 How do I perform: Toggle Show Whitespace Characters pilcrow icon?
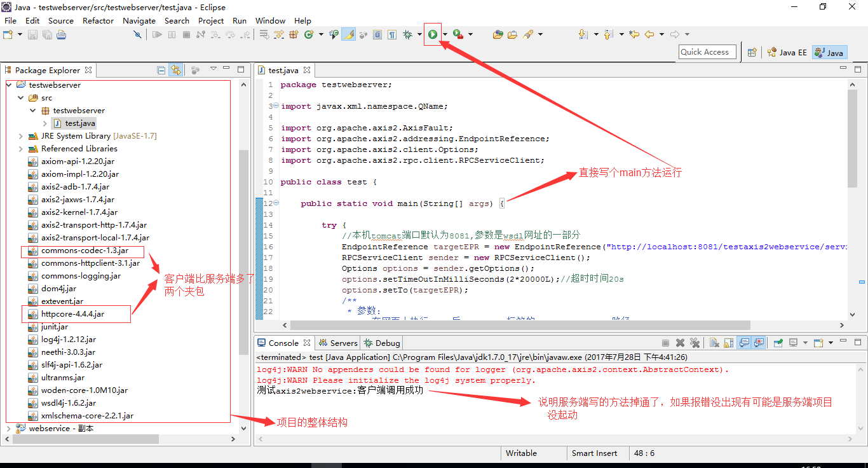(x=392, y=34)
